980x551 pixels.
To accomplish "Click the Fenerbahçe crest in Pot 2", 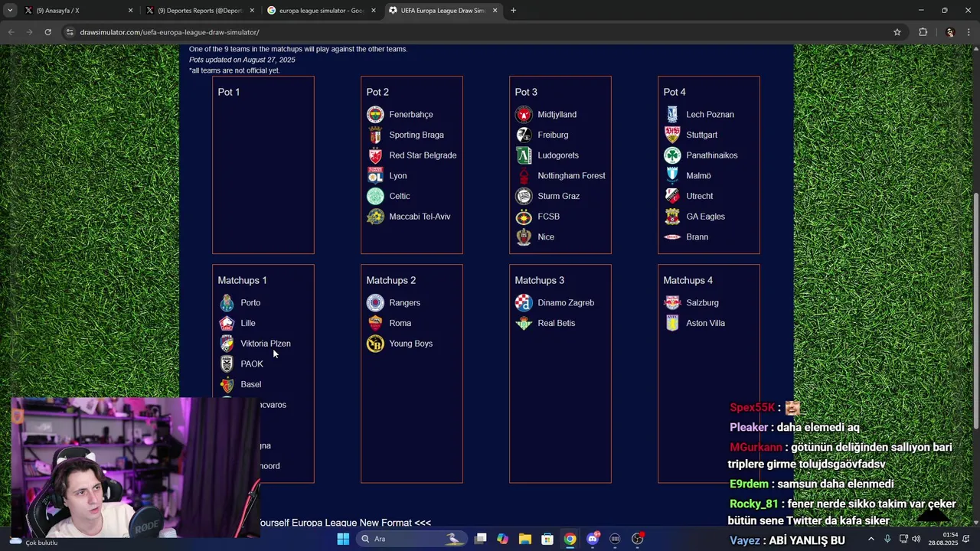I will tap(375, 115).
